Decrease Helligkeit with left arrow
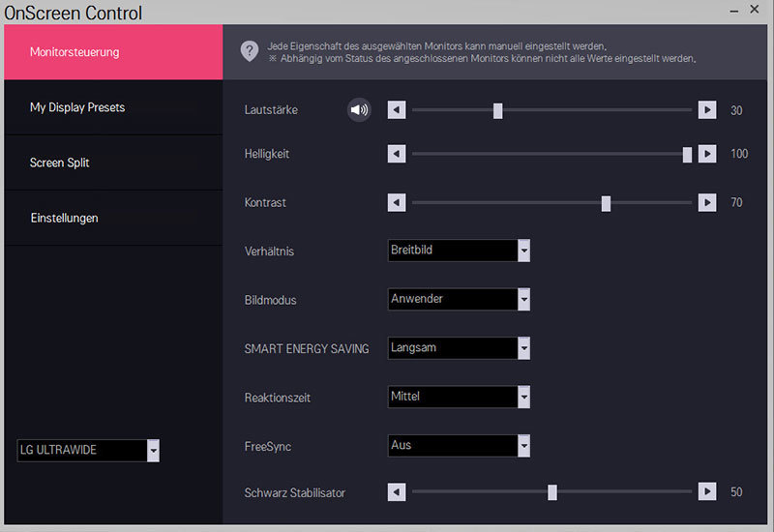 397,154
